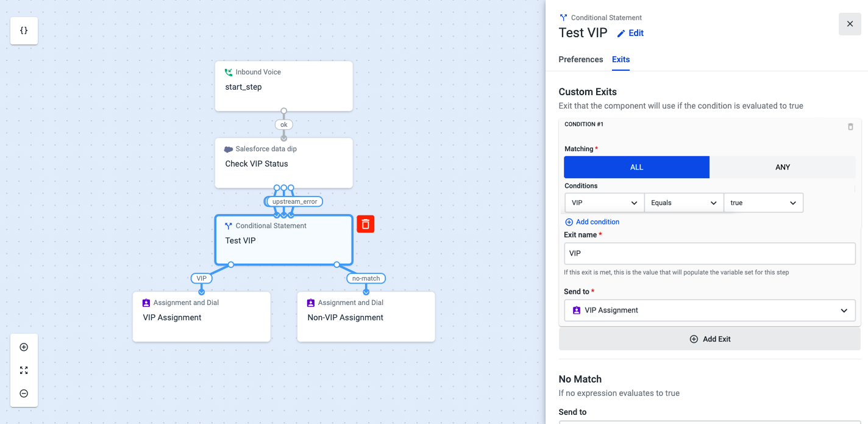
Task: Click the Add condition link
Action: (x=592, y=221)
